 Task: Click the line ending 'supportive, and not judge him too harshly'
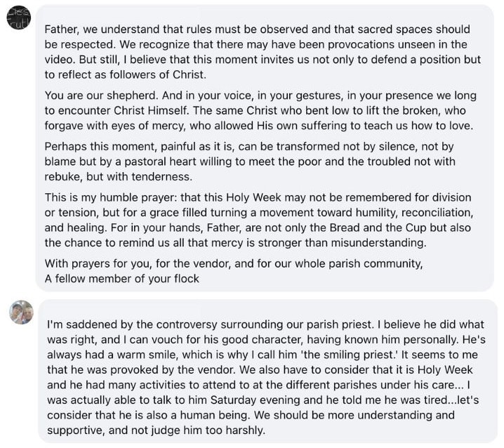click(157, 430)
